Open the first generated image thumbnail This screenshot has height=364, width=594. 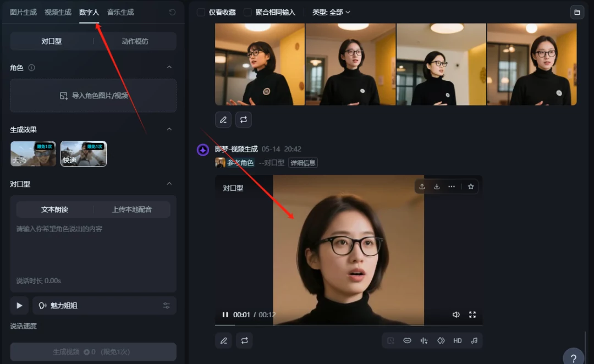coord(260,64)
